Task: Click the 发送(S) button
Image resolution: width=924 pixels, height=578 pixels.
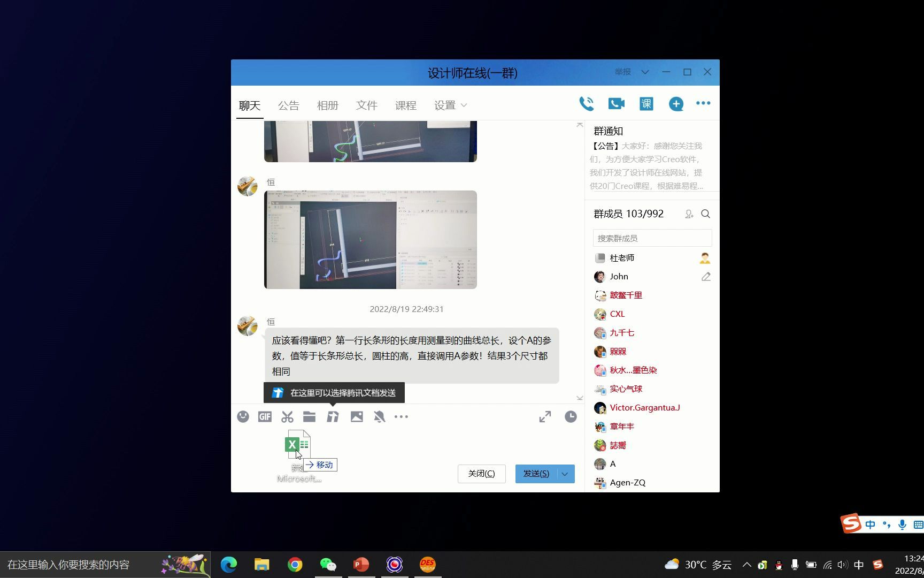Action: pos(537,474)
